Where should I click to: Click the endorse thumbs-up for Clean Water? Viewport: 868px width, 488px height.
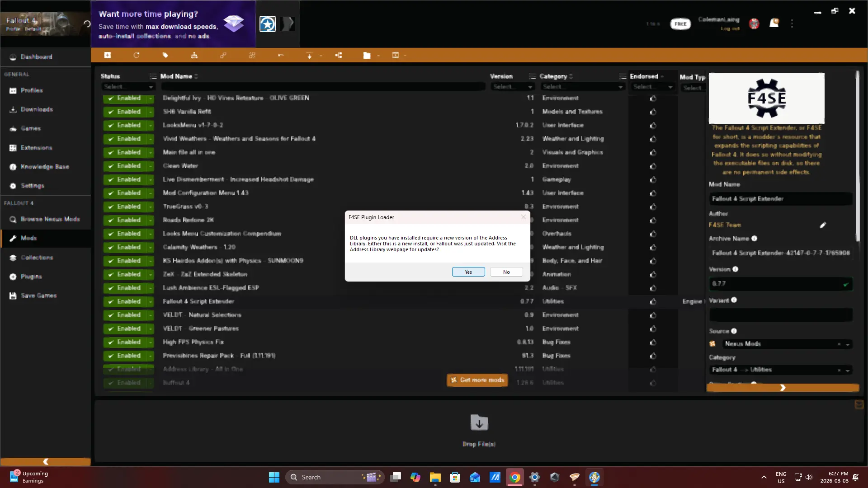pos(653,166)
